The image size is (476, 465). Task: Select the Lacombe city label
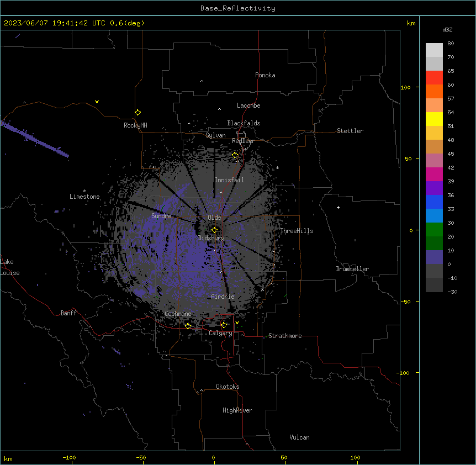pyautogui.click(x=248, y=105)
